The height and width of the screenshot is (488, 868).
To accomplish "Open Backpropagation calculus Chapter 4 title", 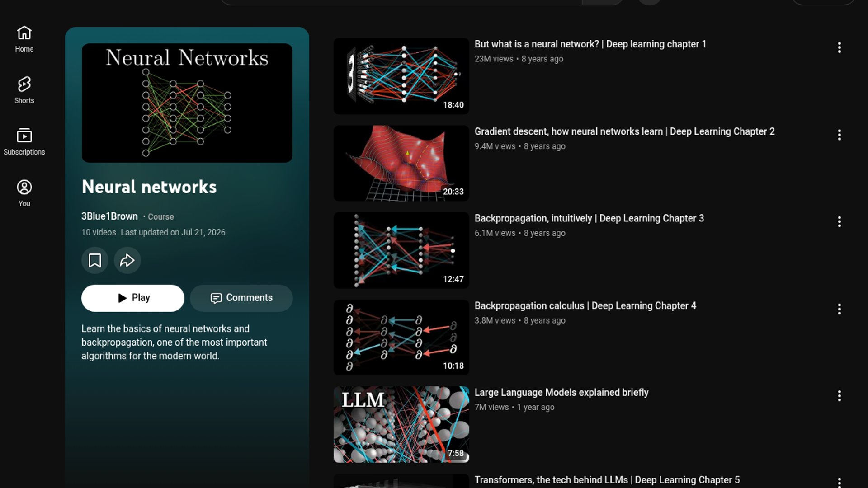I will [x=585, y=306].
